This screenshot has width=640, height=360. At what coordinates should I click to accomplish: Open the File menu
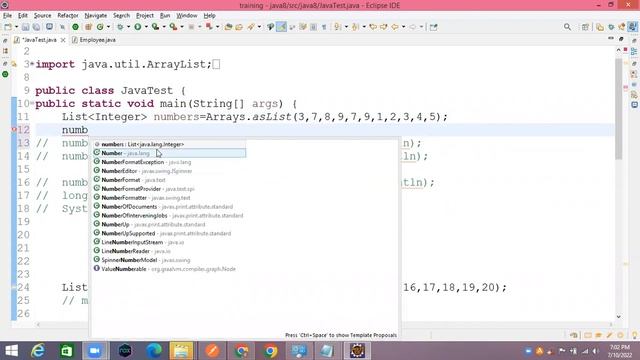click(x=7, y=16)
